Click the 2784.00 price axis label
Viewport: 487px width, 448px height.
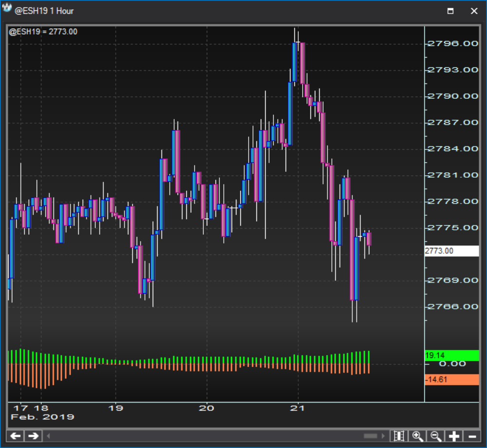click(453, 149)
